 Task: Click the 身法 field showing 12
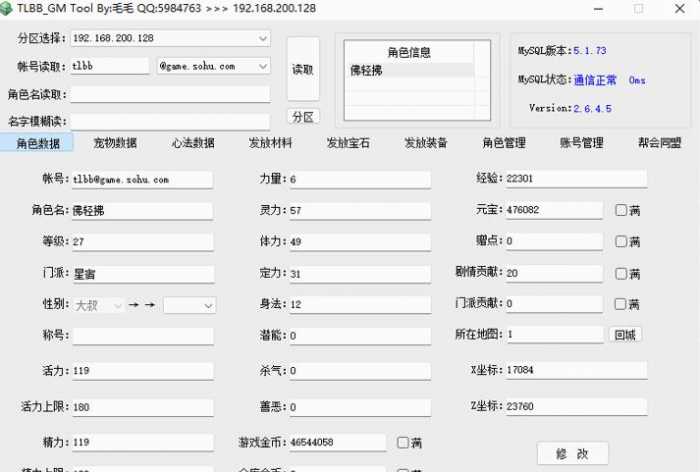tap(360, 305)
